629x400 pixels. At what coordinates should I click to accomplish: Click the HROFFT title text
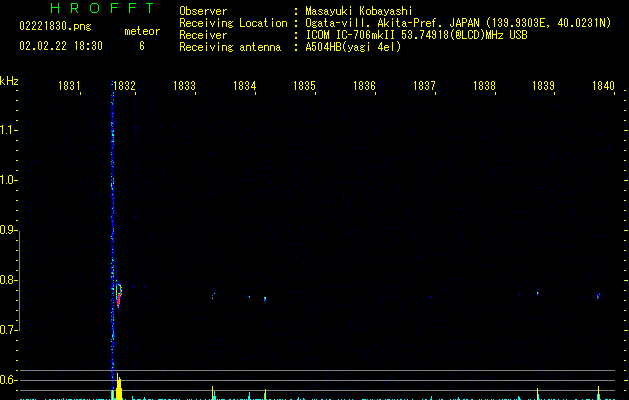point(103,8)
